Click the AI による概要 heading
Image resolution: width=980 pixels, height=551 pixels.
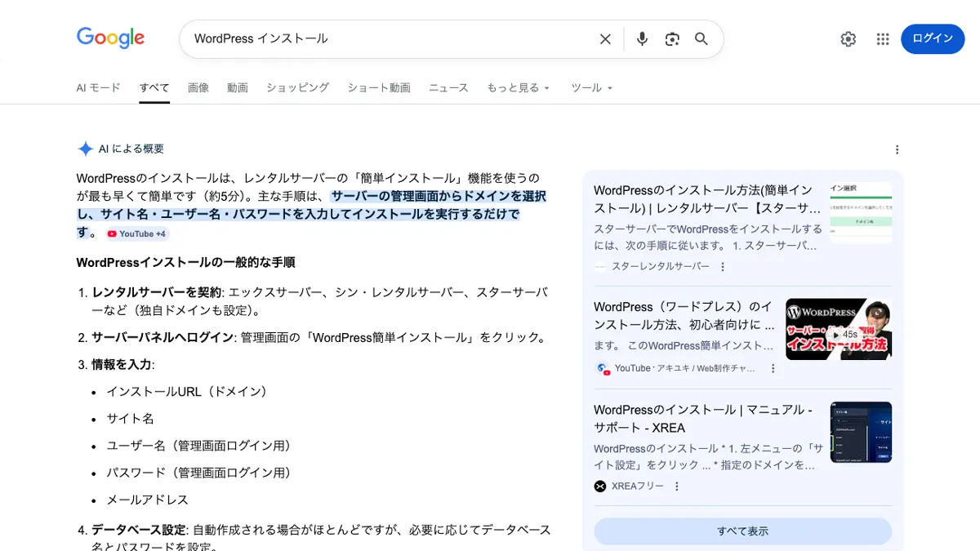[131, 149]
